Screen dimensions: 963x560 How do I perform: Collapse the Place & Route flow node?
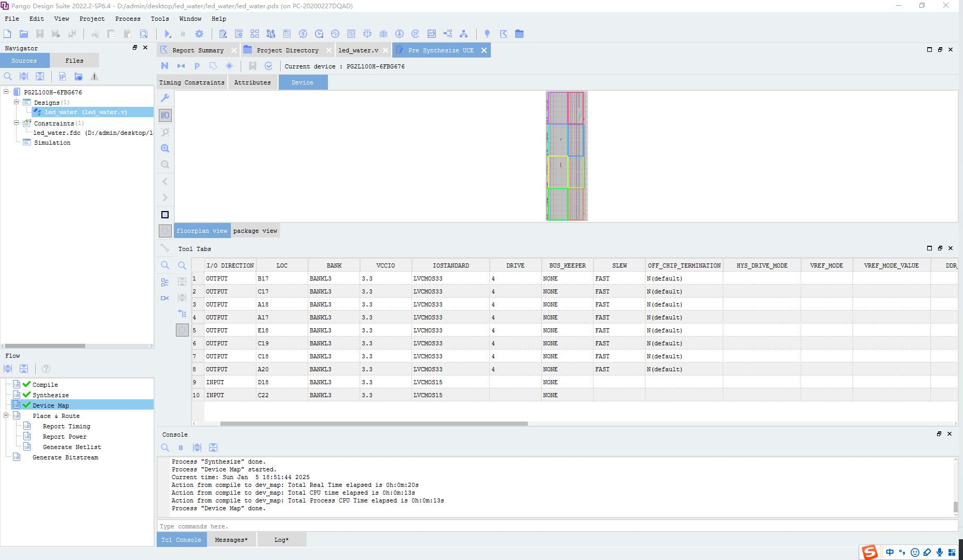(x=6, y=415)
